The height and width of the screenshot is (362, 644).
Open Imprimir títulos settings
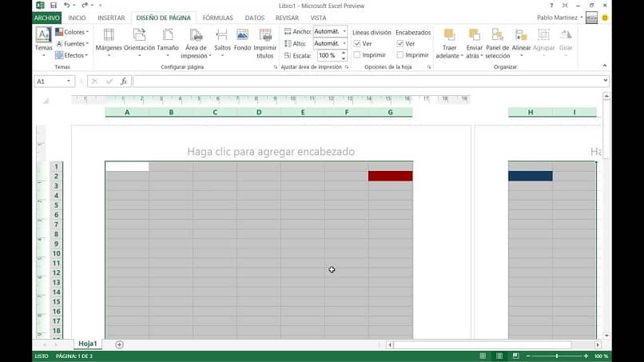pos(265,44)
